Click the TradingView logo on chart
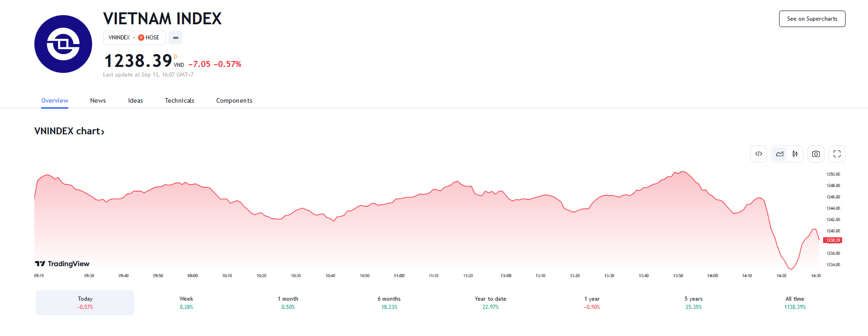 [62, 264]
